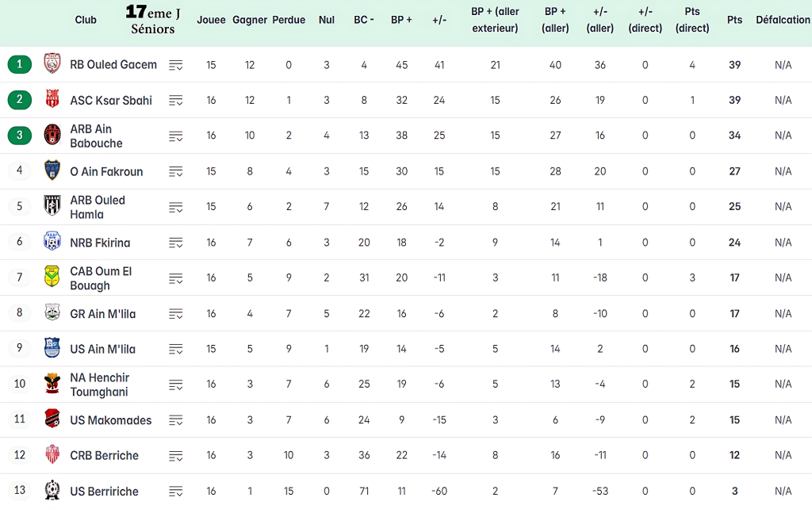The image size is (812, 509).
Task: Click the RB Ouled Gacem club logo
Action: (52, 64)
